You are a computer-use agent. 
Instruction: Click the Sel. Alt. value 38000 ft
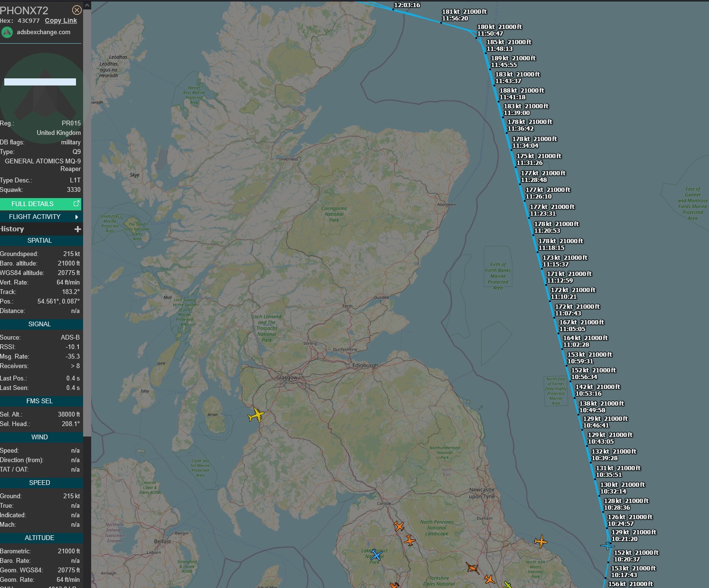pyautogui.click(x=69, y=415)
